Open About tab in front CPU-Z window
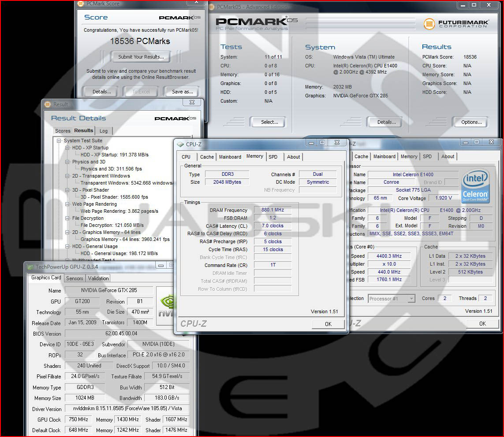Viewport: 504px width, 437px height. 294,157
